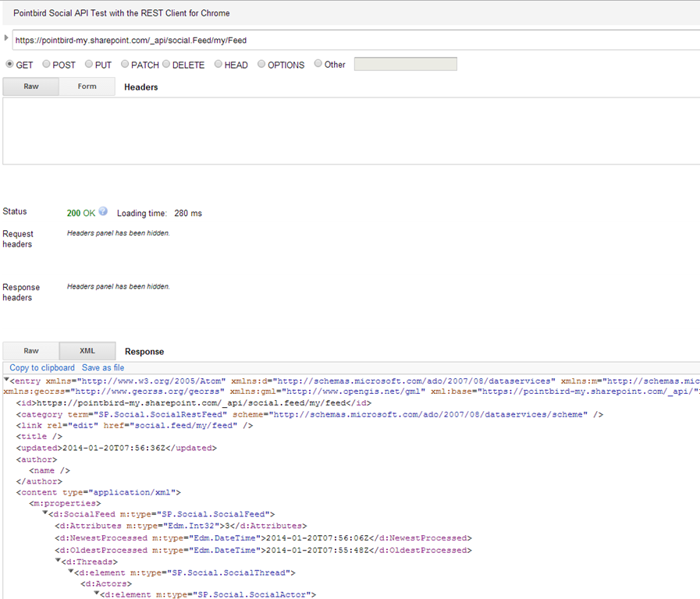The image size is (700, 599).
Task: Collapse the d:Threads XML node
Action: (x=58, y=560)
